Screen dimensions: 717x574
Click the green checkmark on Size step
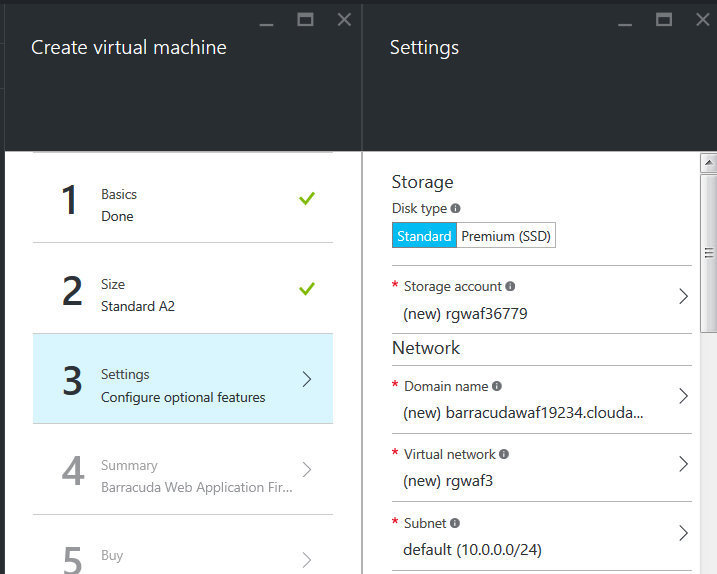pyautogui.click(x=307, y=289)
